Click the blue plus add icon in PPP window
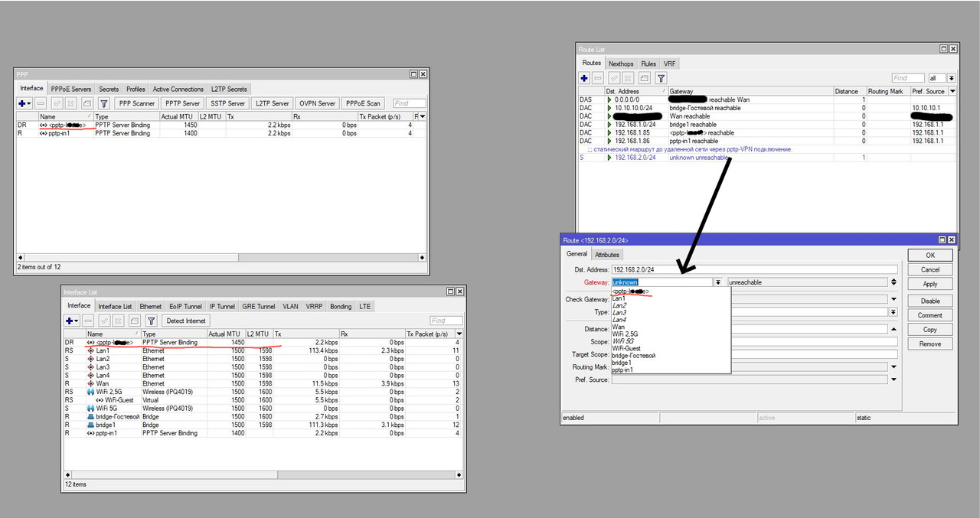The width and height of the screenshot is (980, 518). (x=24, y=103)
